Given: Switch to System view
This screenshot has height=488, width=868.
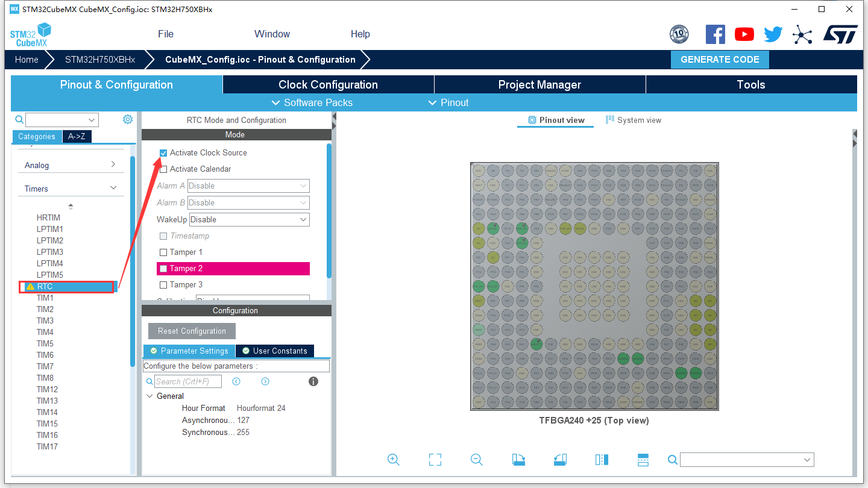Looking at the screenshot, I should (x=634, y=120).
